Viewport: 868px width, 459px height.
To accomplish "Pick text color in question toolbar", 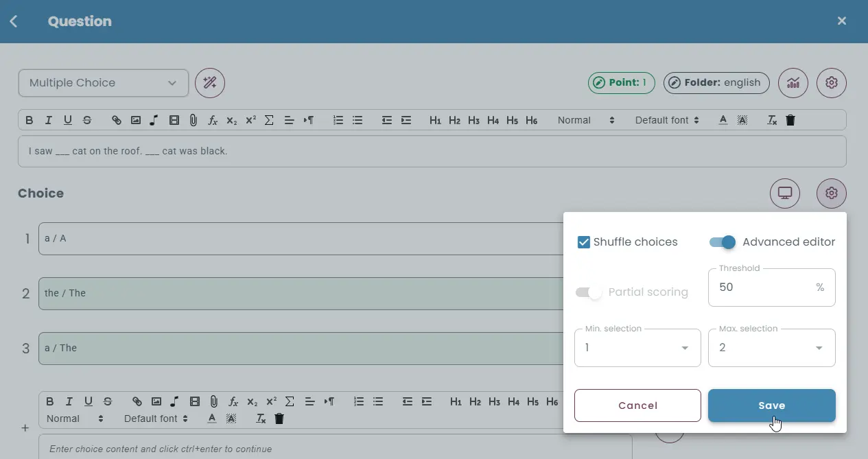I will 723,120.
